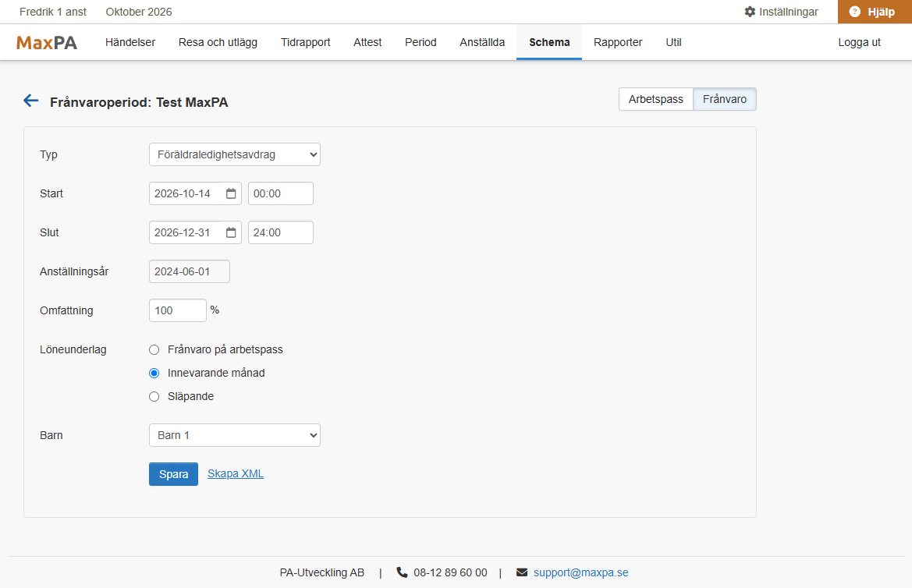Open the Barn dropdown
Image resolution: width=912 pixels, height=588 pixels.
234,435
